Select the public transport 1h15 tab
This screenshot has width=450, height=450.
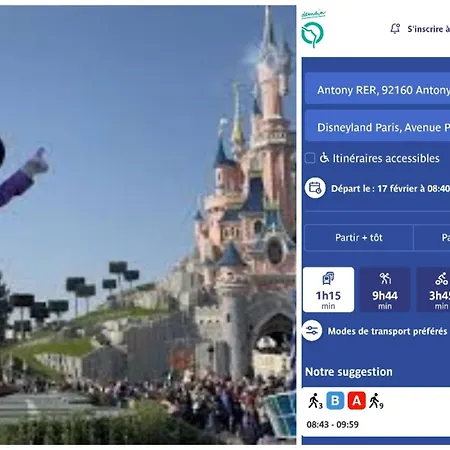(328, 290)
